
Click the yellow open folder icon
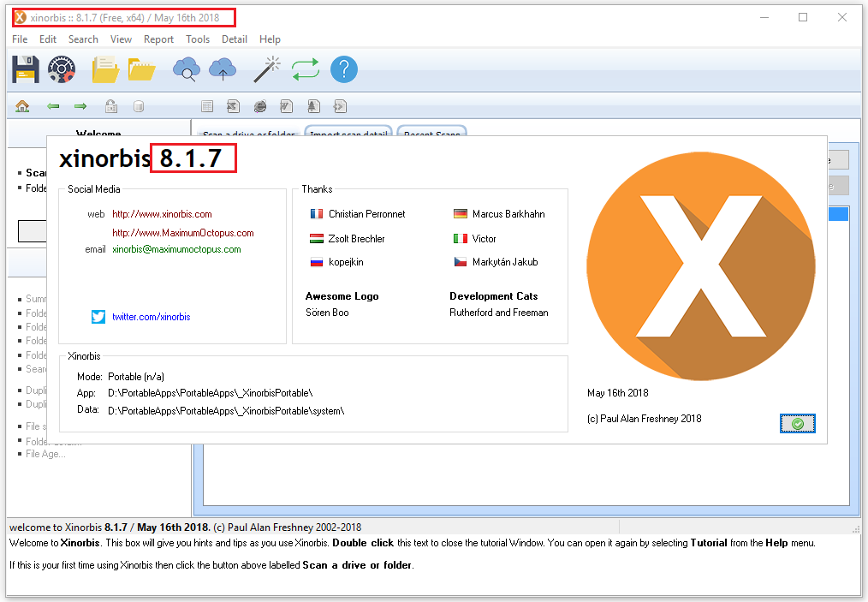coord(142,69)
